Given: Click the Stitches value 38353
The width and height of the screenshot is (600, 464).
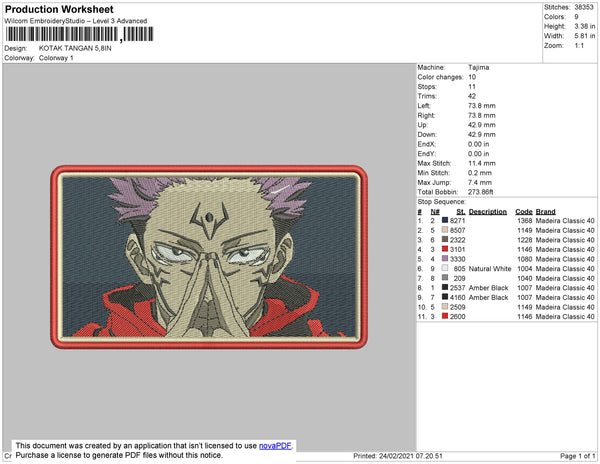Looking at the screenshot, I should pyautogui.click(x=584, y=7).
